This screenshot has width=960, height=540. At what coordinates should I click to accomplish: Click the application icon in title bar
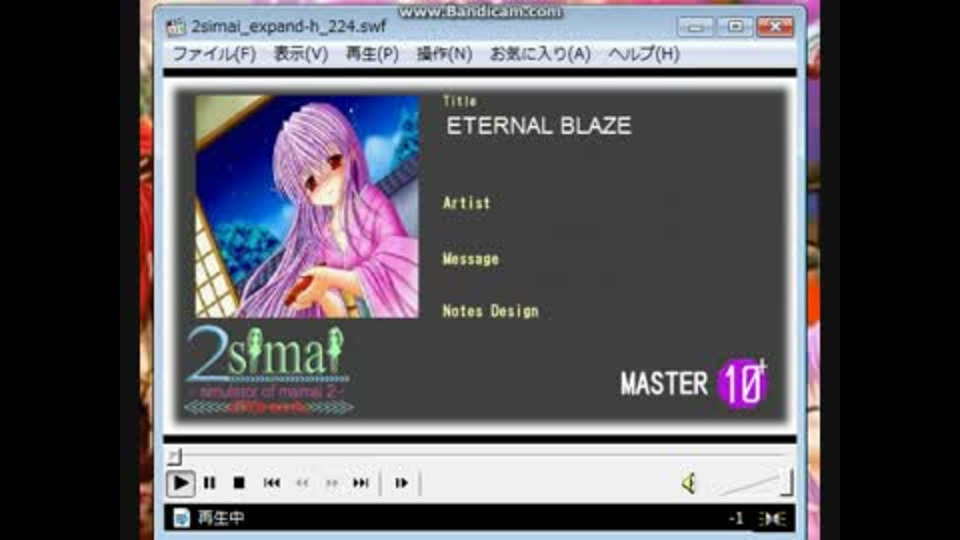[x=176, y=26]
